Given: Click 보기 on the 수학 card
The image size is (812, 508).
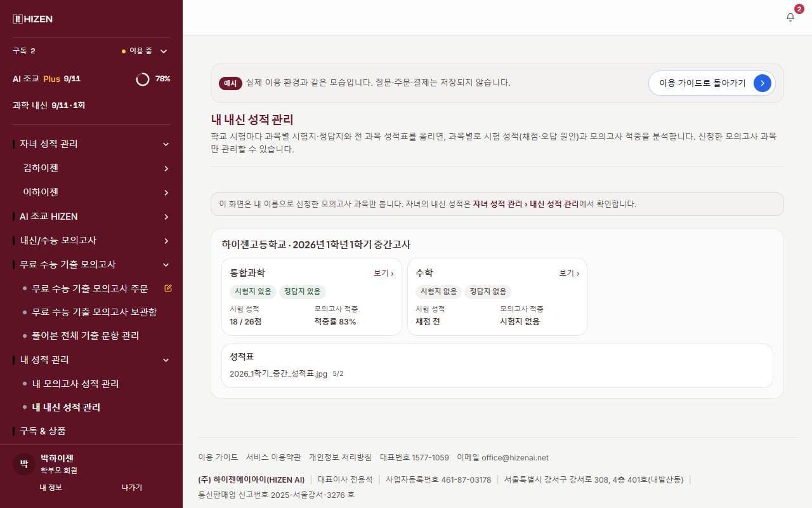Looking at the screenshot, I should [x=569, y=273].
